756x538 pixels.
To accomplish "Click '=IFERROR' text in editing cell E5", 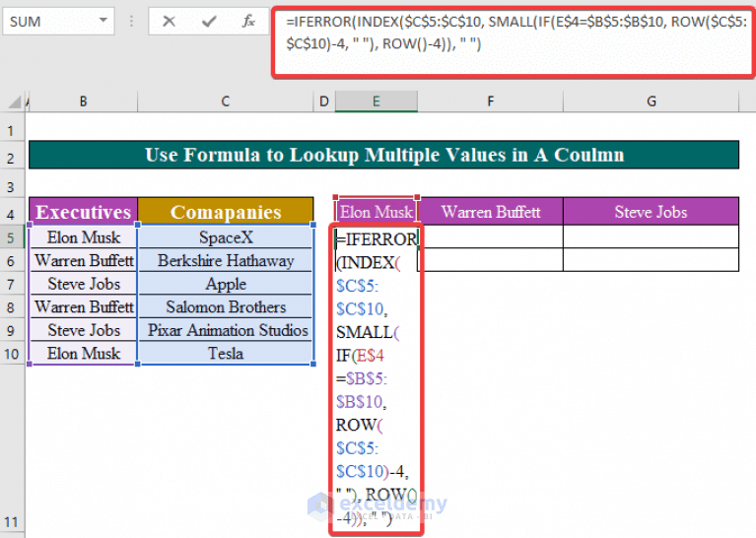I will coord(377,238).
